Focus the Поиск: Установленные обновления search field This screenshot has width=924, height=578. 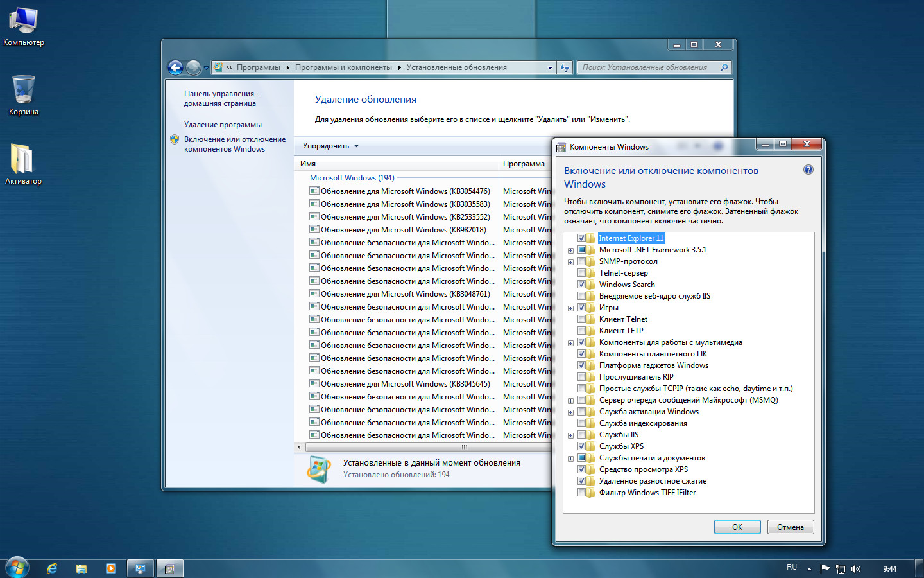pos(648,67)
